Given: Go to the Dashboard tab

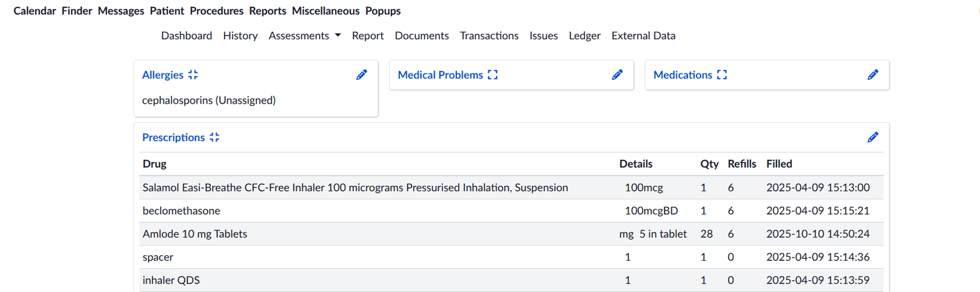Looking at the screenshot, I should pyautogui.click(x=186, y=36).
